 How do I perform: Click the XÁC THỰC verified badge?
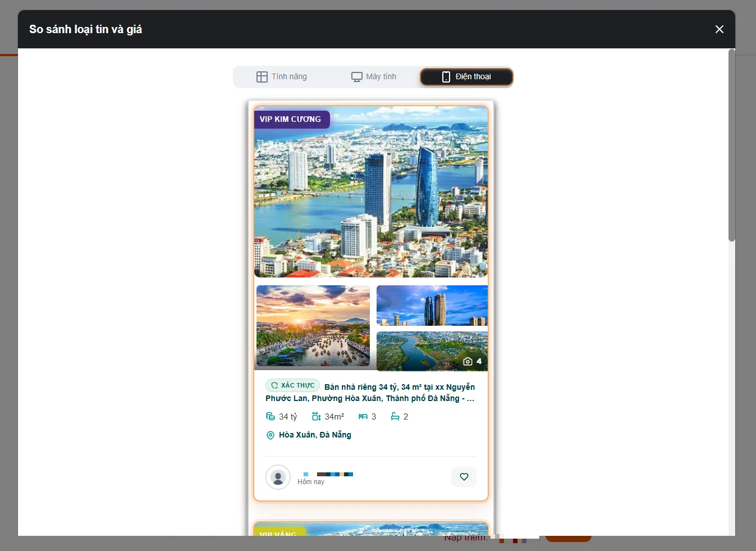292,385
